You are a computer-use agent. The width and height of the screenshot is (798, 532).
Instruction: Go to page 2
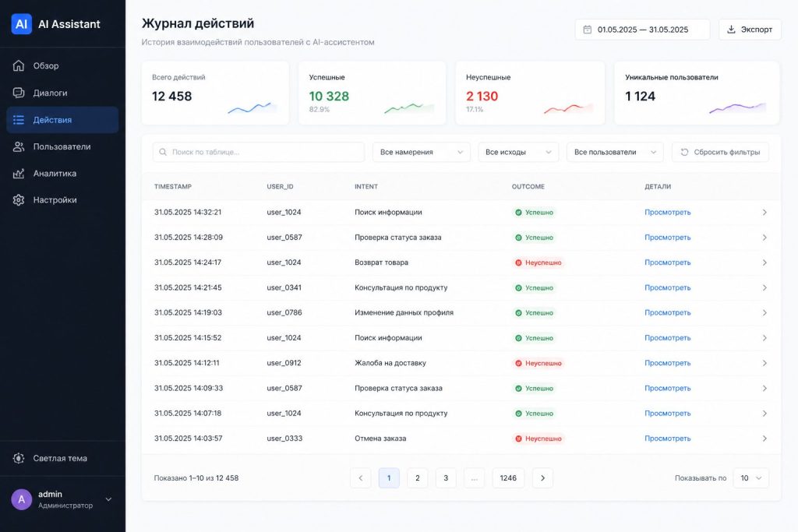(x=418, y=478)
